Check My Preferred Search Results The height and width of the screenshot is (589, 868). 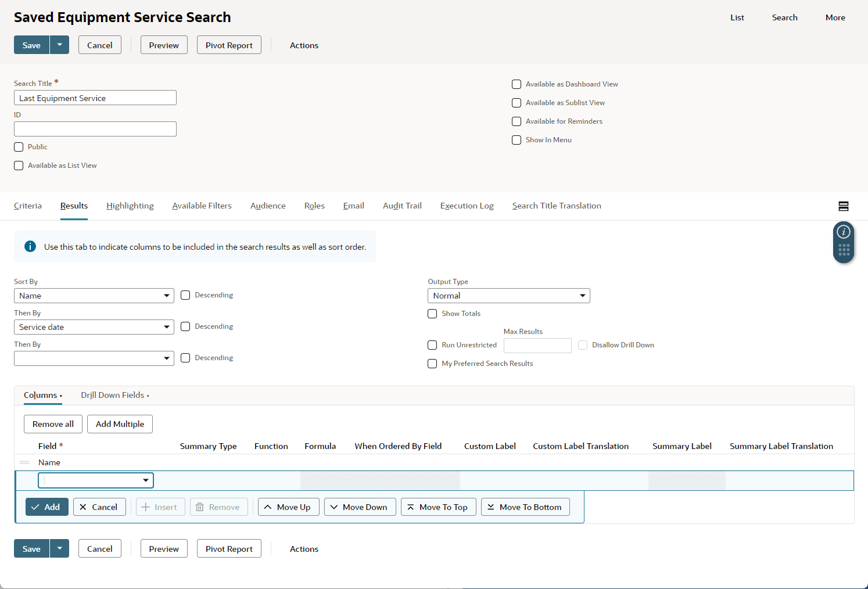[432, 364]
